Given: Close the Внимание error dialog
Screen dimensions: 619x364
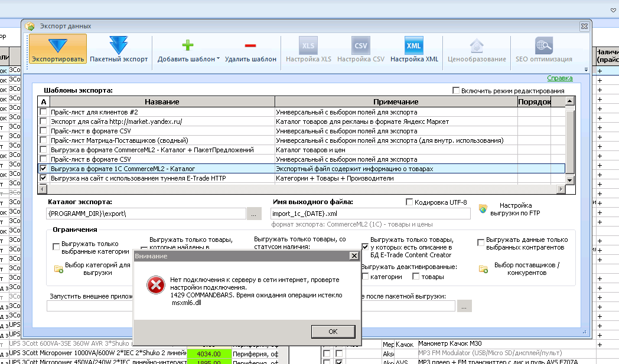Looking at the screenshot, I should point(354,256).
